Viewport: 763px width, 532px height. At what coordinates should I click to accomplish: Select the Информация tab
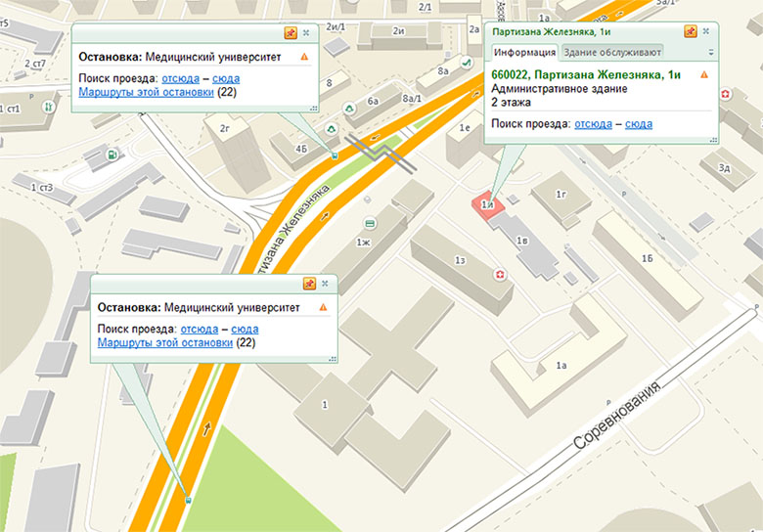[523, 52]
